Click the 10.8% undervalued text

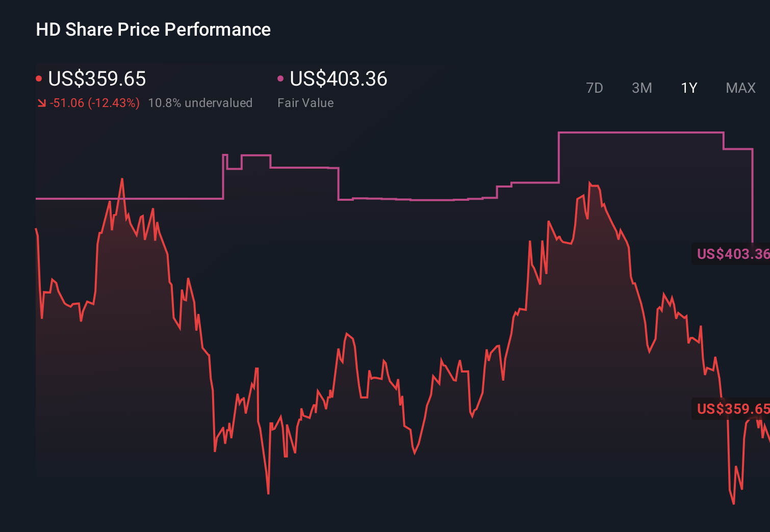point(200,102)
